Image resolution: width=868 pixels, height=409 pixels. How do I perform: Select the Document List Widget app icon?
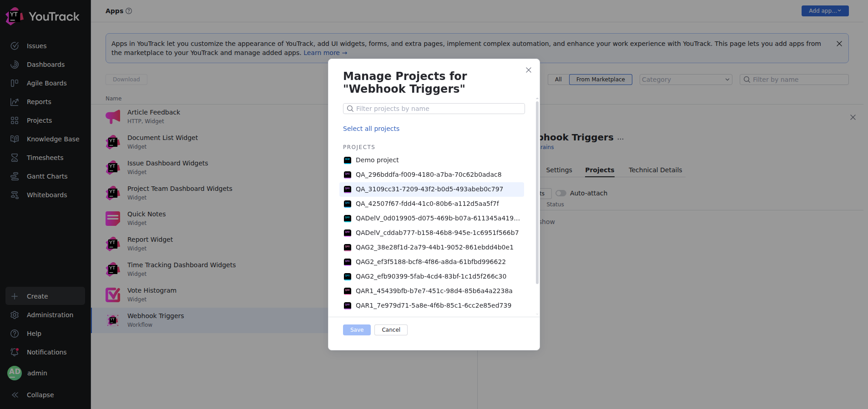(x=113, y=142)
